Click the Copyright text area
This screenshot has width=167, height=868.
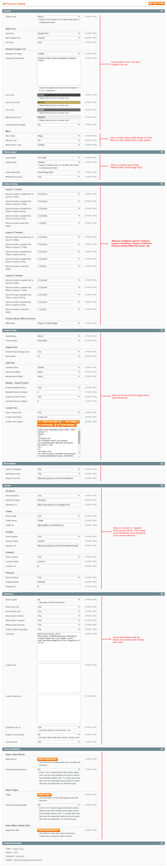click(x=59, y=647)
